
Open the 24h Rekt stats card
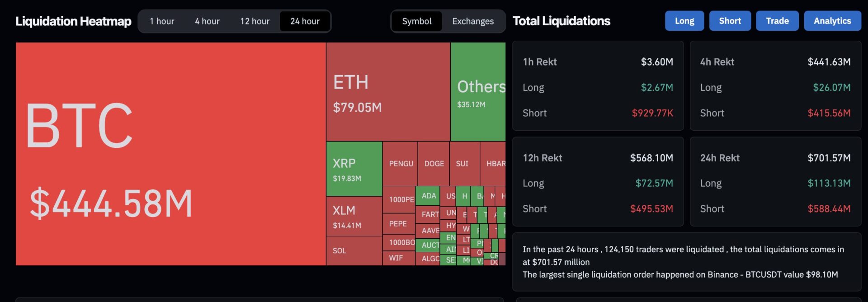point(775,182)
